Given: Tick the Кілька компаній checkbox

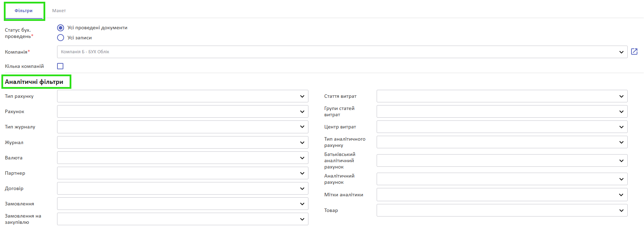Looking at the screenshot, I should click(60, 66).
